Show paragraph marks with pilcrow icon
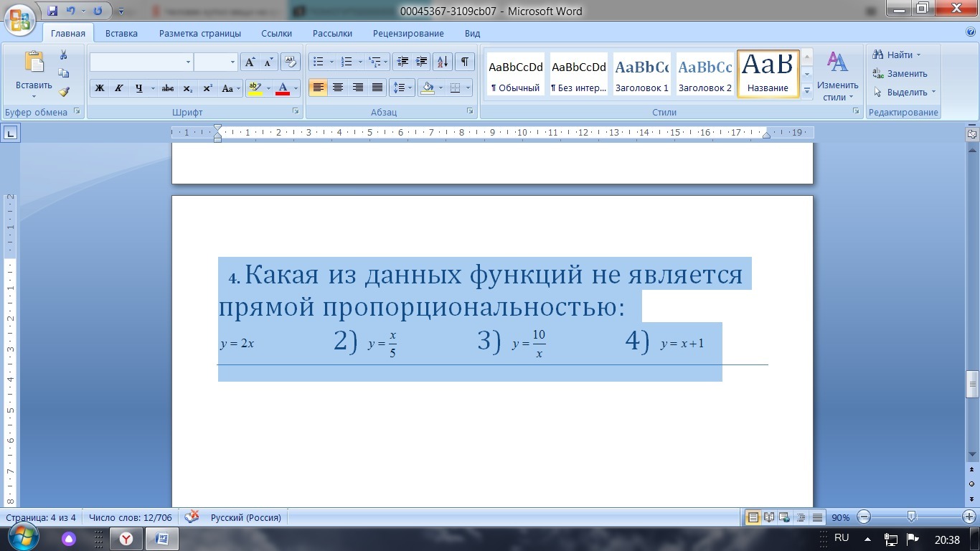This screenshot has width=980, height=551. tap(465, 62)
